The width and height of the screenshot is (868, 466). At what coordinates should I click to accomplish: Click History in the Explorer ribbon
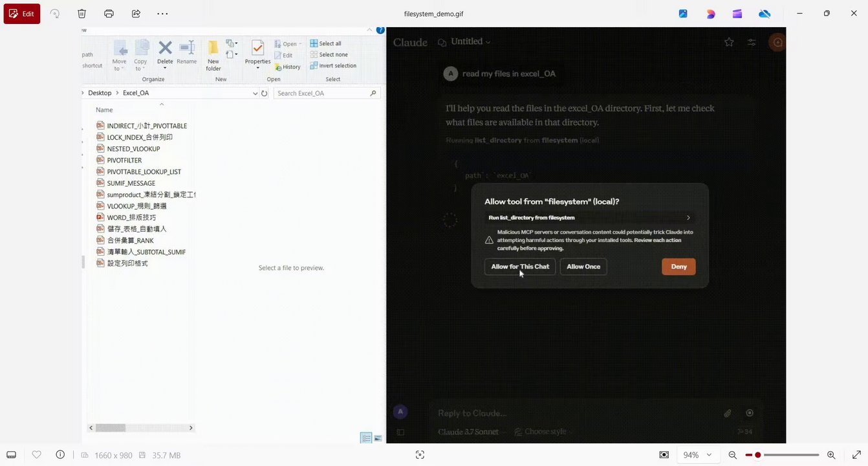pos(287,67)
